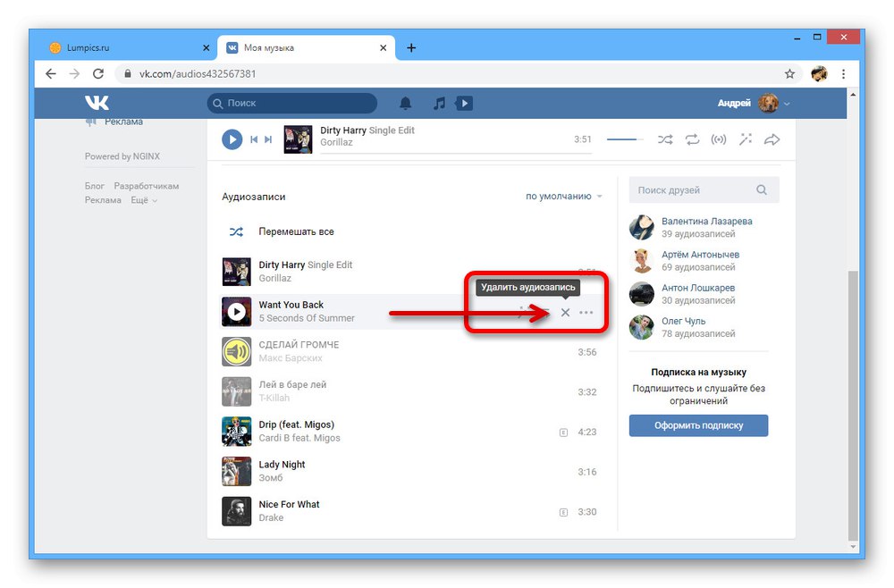894x588 pixels.
Task: Close the 'Моя музыка' tab
Action: pos(384,48)
